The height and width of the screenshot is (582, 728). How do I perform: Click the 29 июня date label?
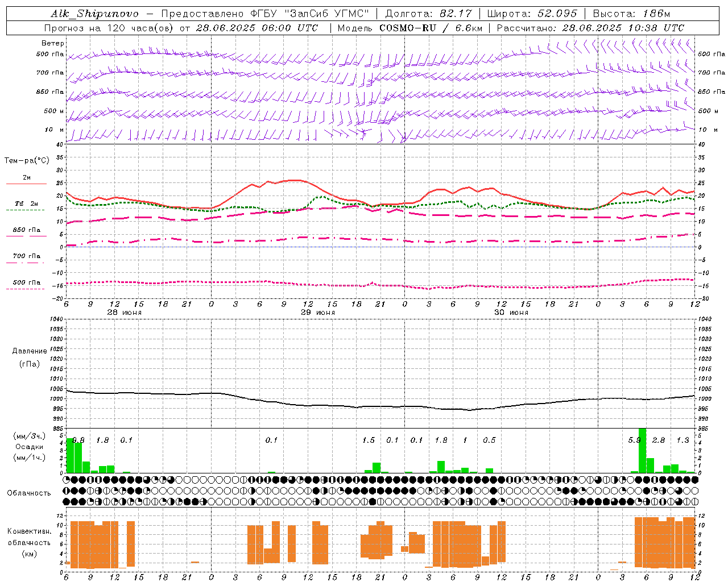click(318, 313)
